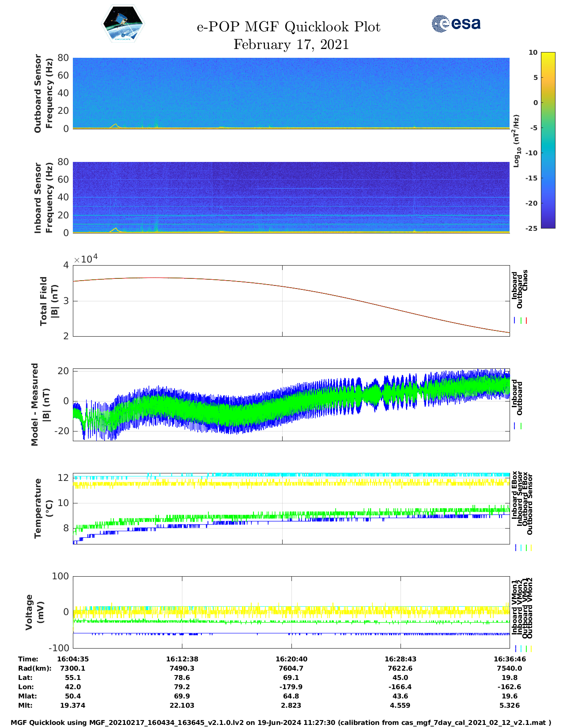Click the 16:04:35 start time label
563x728 pixels.
pyautogui.click(x=73, y=659)
